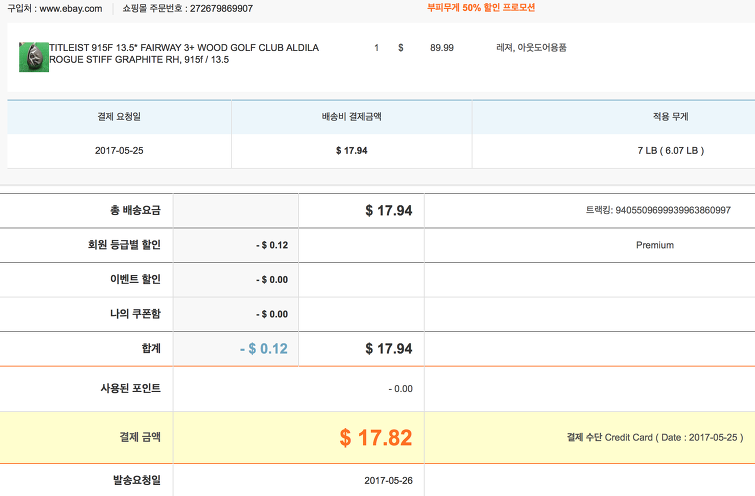Select the large $ 17.94 total shipping fee
755x496 pixels.
click(389, 210)
